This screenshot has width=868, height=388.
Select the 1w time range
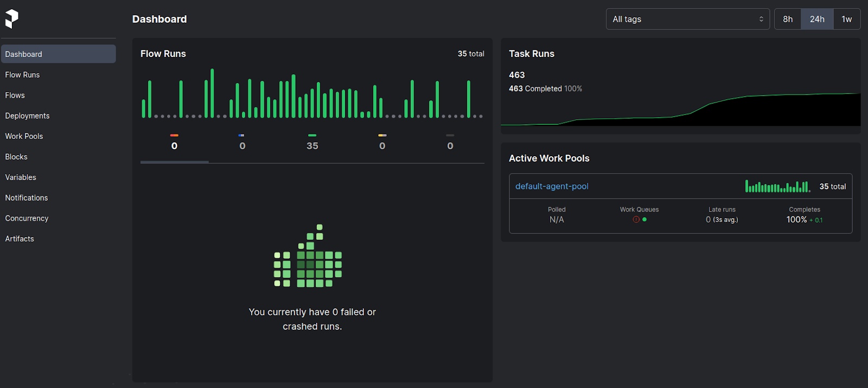(x=847, y=19)
